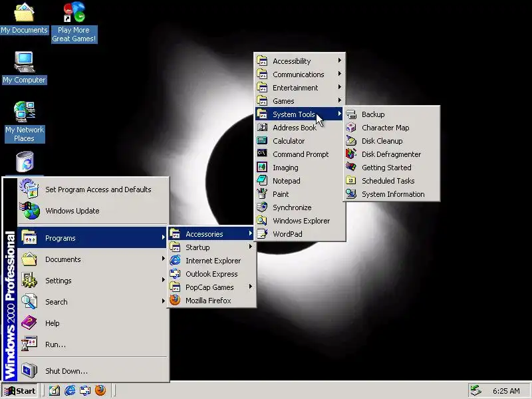The width and height of the screenshot is (532, 399).
Task: Click the Disk Cleanup icon
Action: click(x=351, y=141)
